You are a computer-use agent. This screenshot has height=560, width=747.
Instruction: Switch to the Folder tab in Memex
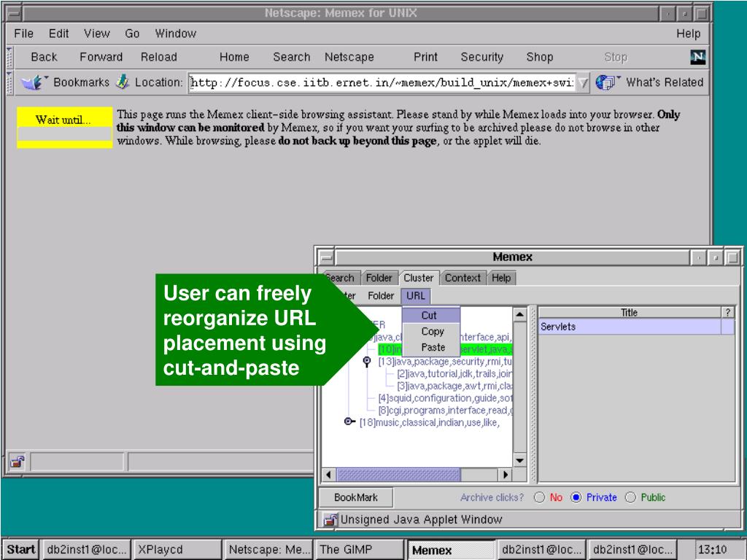pyautogui.click(x=379, y=278)
